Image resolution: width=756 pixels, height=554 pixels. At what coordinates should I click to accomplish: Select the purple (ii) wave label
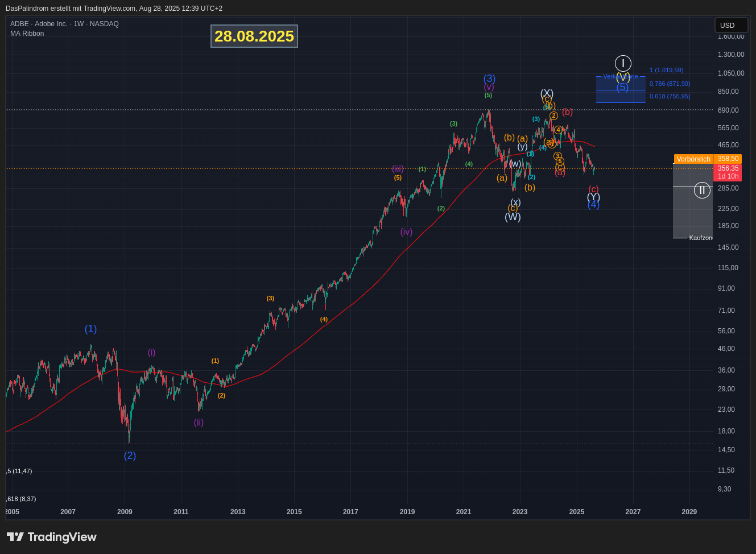[199, 423]
